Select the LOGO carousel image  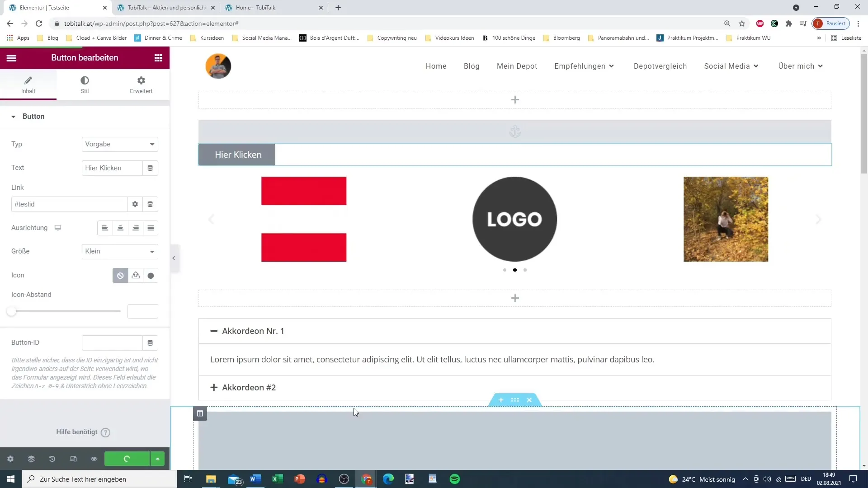515,219
